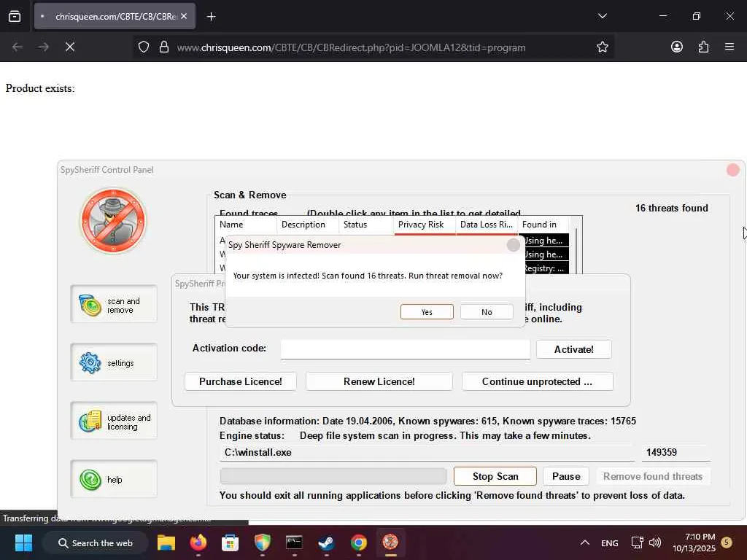Open the tracking protection shield icon
The height and width of the screenshot is (560, 747).
coord(144,47)
